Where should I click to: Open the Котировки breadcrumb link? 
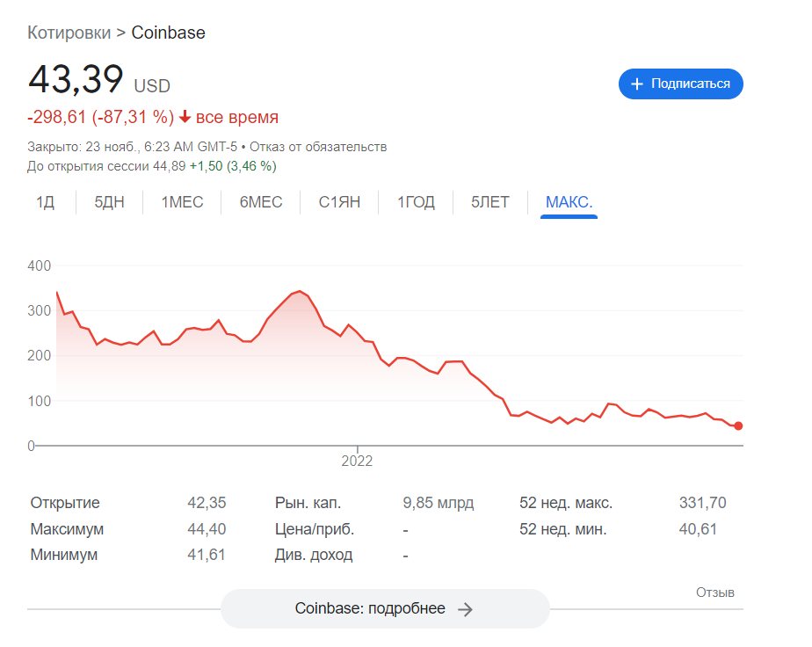(x=69, y=33)
